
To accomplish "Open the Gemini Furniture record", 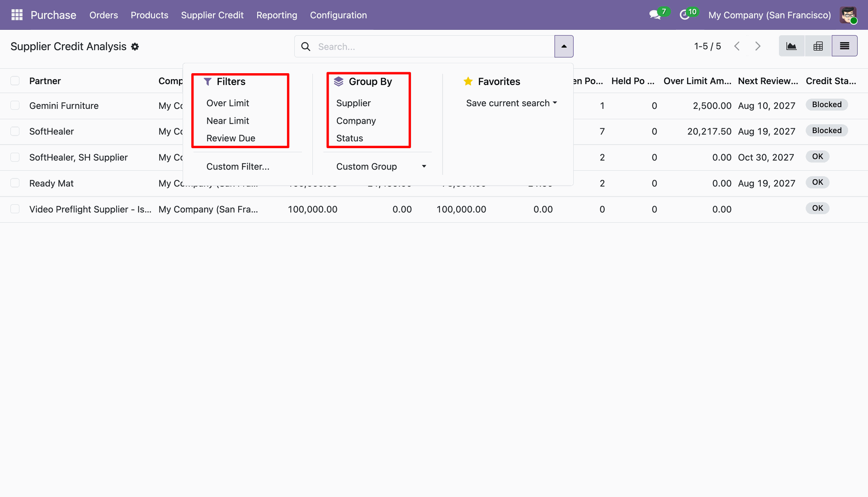I will 64,106.
